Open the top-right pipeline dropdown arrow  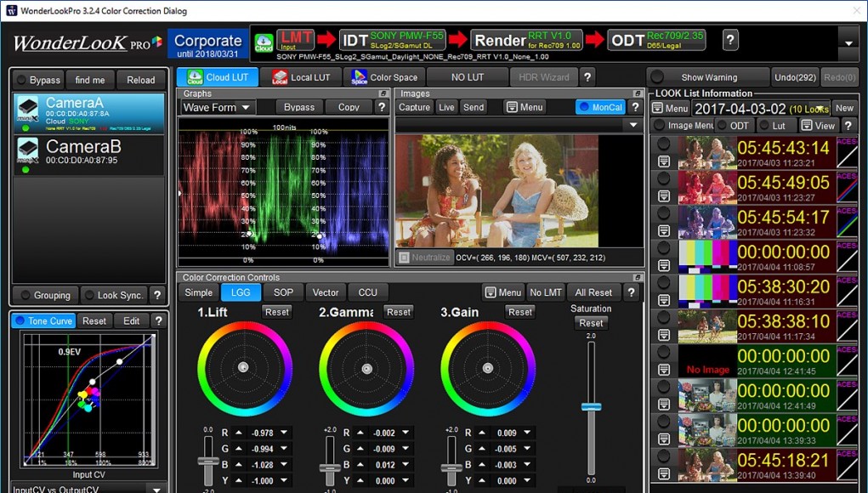click(848, 43)
